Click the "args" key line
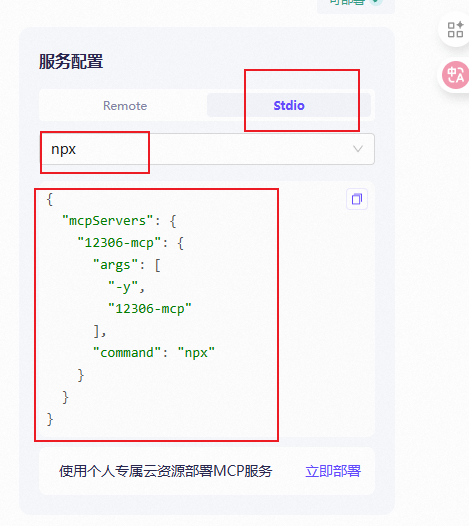 127,265
